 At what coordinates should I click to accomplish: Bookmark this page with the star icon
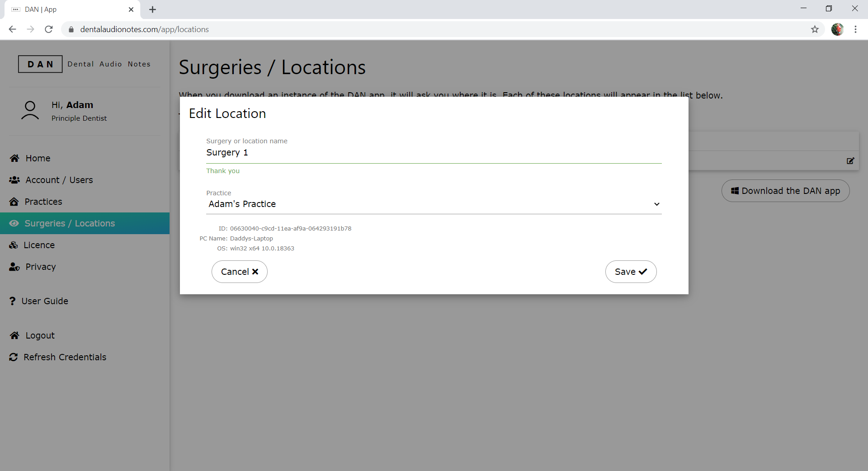pos(815,29)
